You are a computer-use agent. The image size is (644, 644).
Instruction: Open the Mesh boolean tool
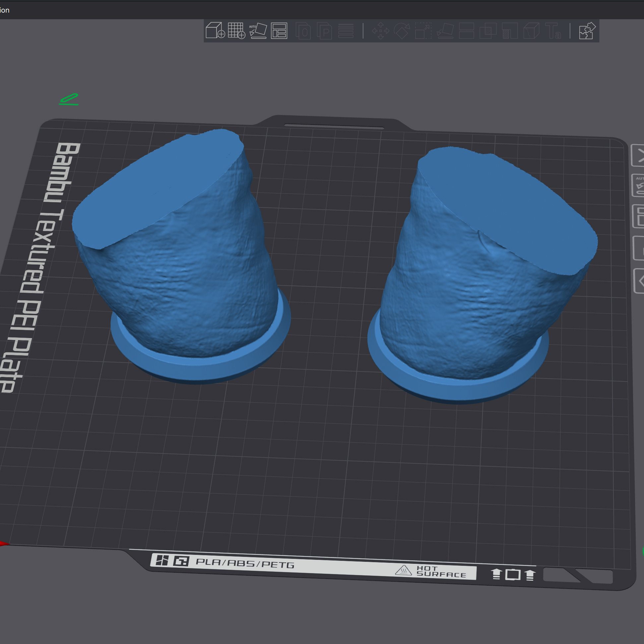click(x=488, y=31)
